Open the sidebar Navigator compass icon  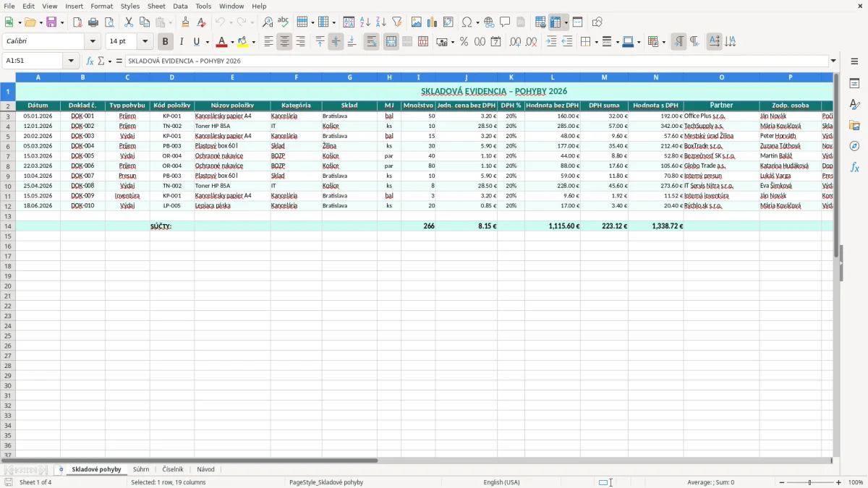854,146
